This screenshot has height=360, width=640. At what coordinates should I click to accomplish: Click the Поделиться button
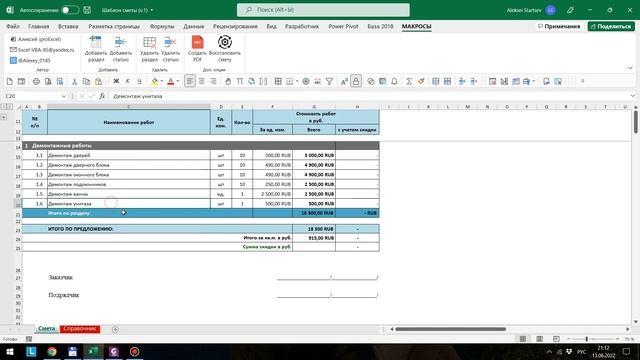coord(611,26)
